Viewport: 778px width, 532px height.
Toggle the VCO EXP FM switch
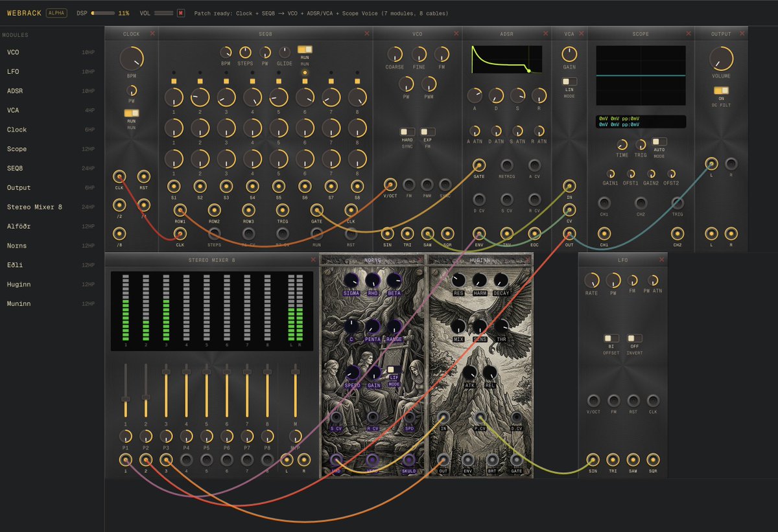427,132
